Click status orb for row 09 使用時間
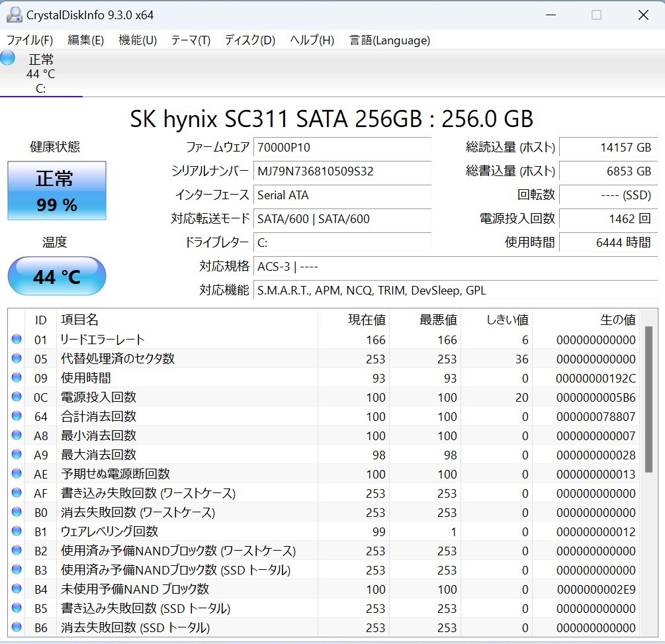 (17, 377)
